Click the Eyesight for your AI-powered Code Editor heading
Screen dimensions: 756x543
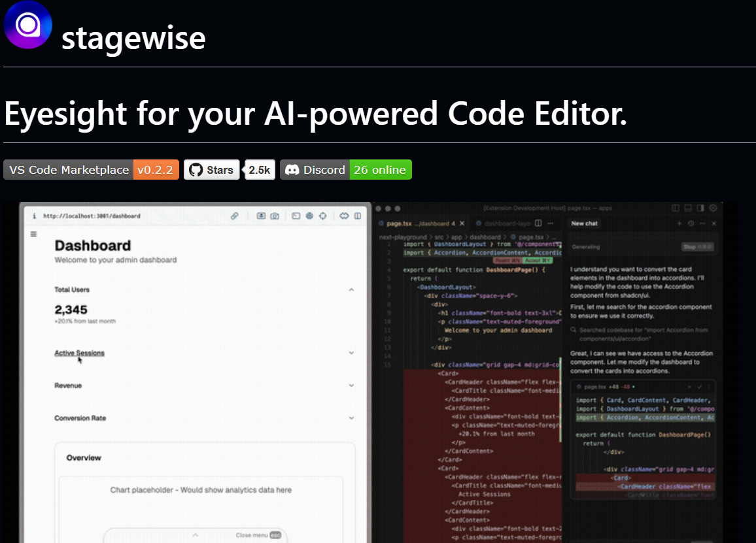315,114
